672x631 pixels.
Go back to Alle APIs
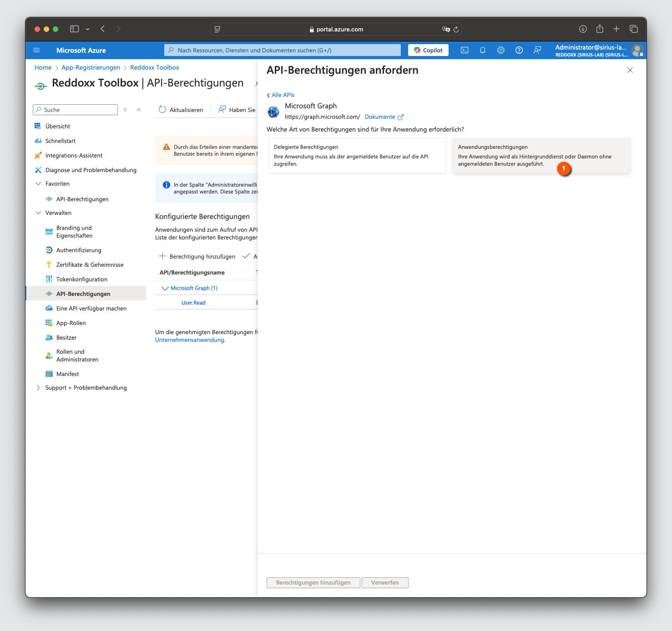coord(281,95)
